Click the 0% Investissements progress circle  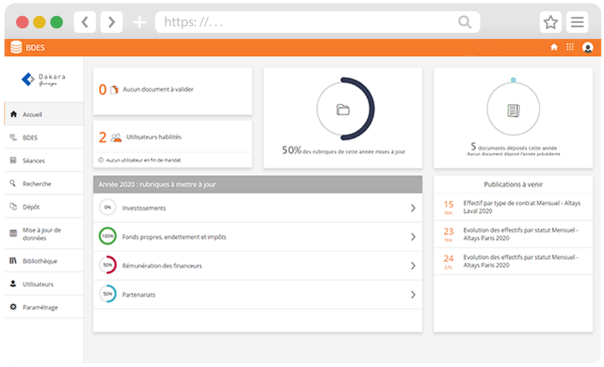107,207
